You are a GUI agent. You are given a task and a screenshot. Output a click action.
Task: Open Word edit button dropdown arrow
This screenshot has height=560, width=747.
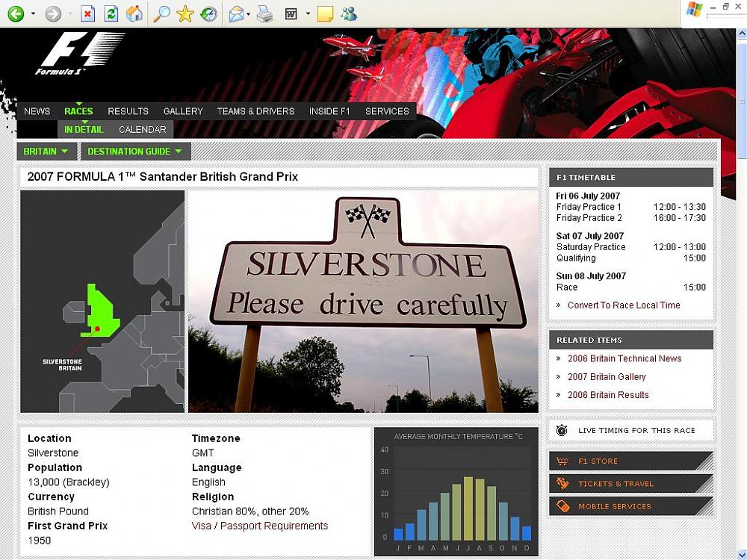tap(308, 14)
